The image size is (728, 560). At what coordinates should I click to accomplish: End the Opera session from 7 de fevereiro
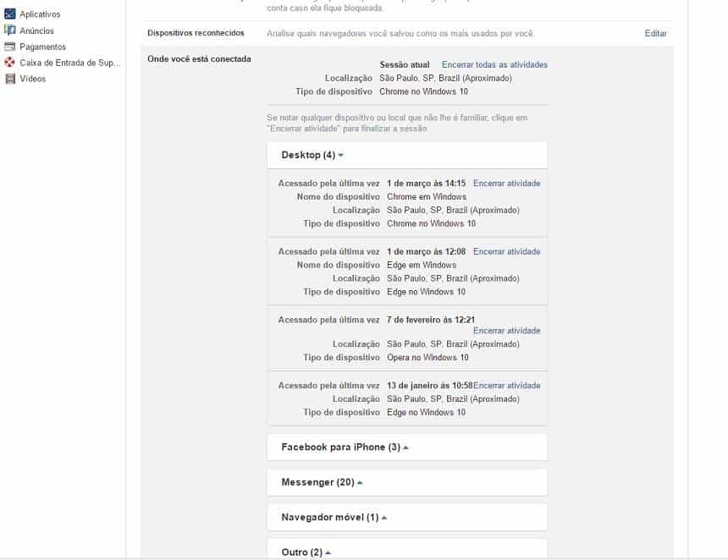point(506,331)
